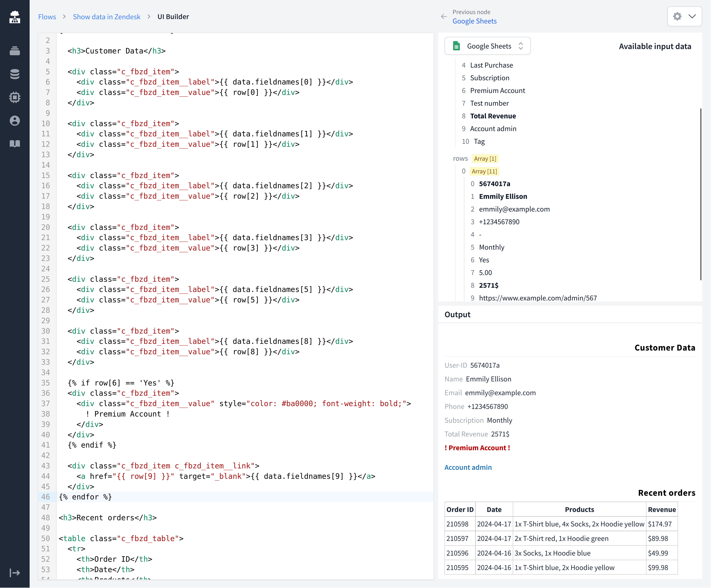Collapse the rows Array [1] node
Image resolution: width=711 pixels, height=588 pixels.
pyautogui.click(x=485, y=159)
